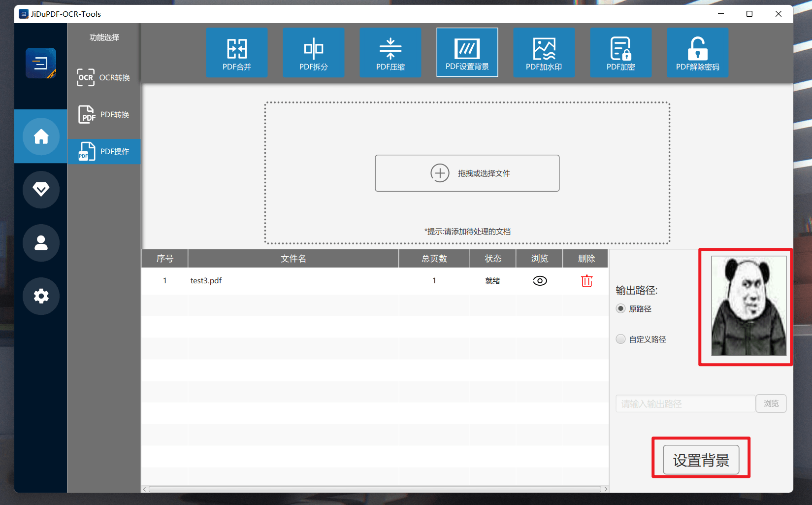Click the 删除 column header

[586, 259]
